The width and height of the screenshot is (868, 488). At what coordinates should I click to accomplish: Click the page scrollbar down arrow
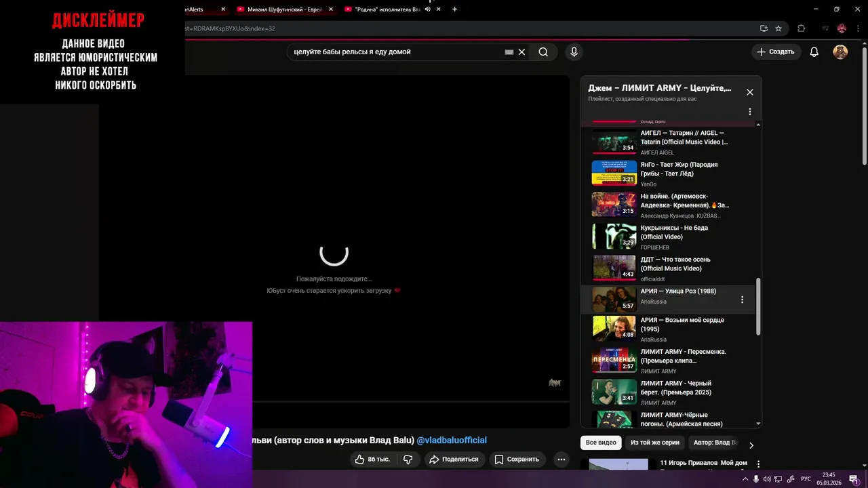point(864,464)
